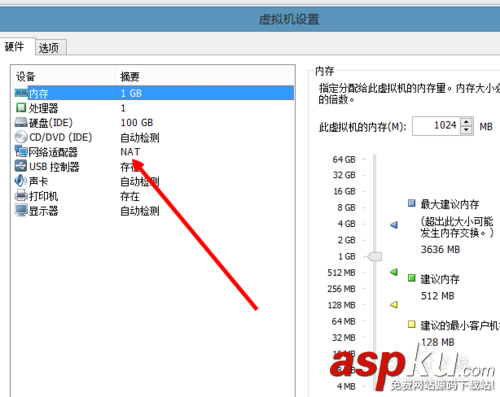Screen dimensions: 500x397
Task: Click the hard disk (硬盘 IDE) icon
Action: 21,123
